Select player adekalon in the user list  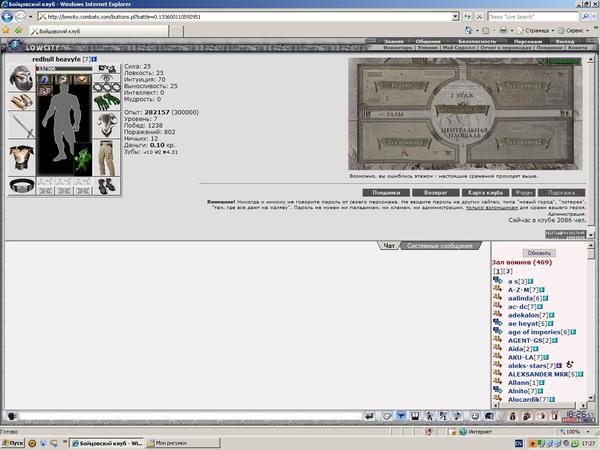click(x=523, y=315)
